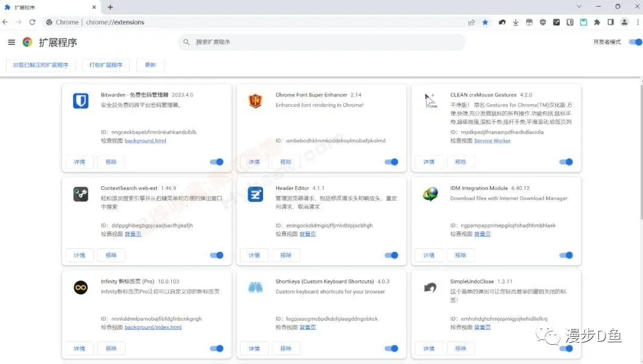Close the 扩展程序 browser tab
Image resolution: width=643 pixels, height=364 pixels.
(x=94, y=7)
